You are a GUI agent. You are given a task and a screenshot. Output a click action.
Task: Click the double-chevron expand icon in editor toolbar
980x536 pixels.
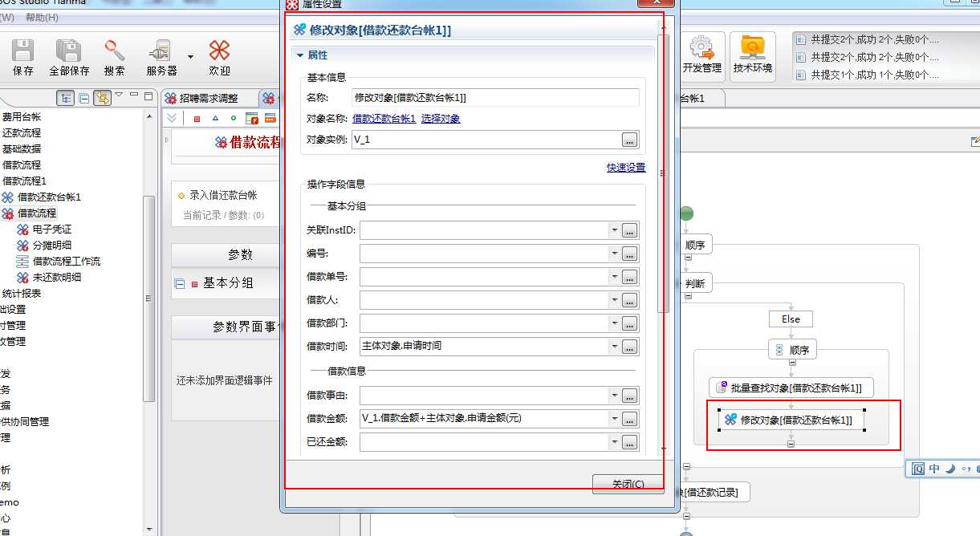[x=173, y=118]
